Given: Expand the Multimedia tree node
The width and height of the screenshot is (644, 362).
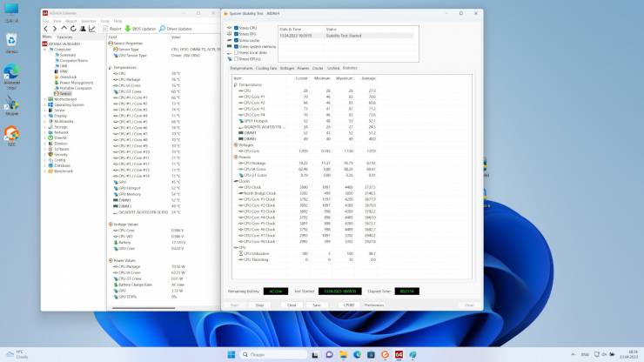Looking at the screenshot, I should pos(44,121).
